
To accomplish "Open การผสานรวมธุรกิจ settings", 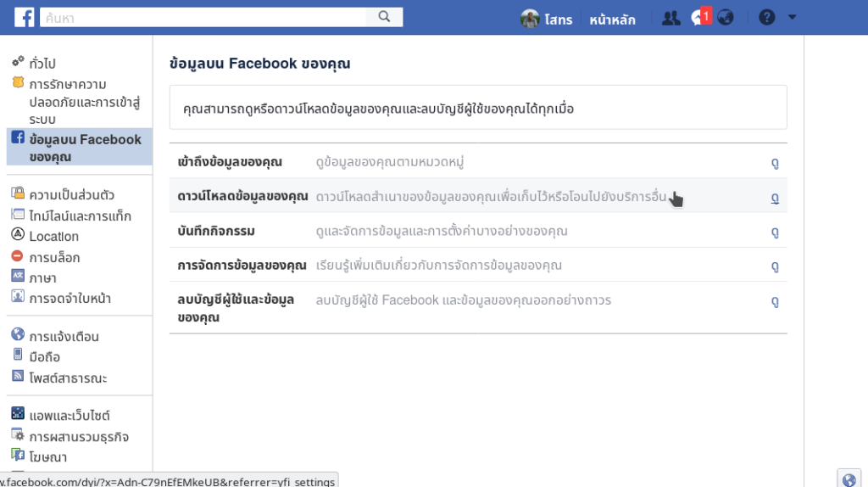I will click(79, 437).
